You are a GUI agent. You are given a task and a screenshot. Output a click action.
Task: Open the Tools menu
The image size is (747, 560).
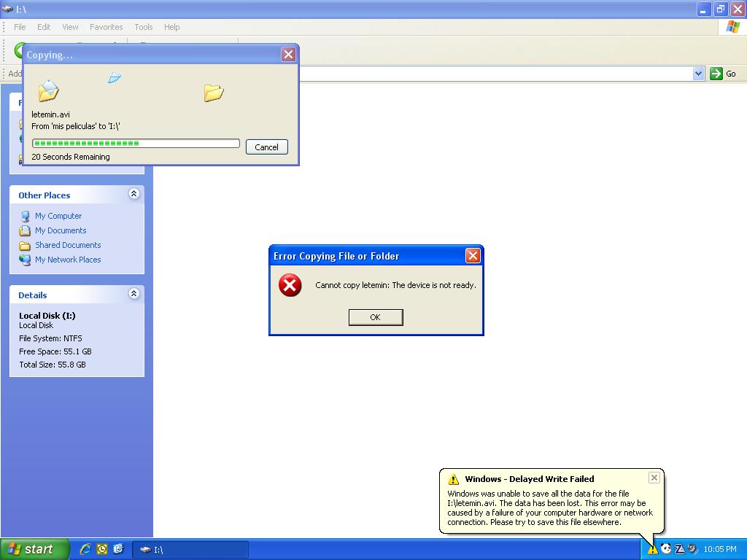pos(144,27)
